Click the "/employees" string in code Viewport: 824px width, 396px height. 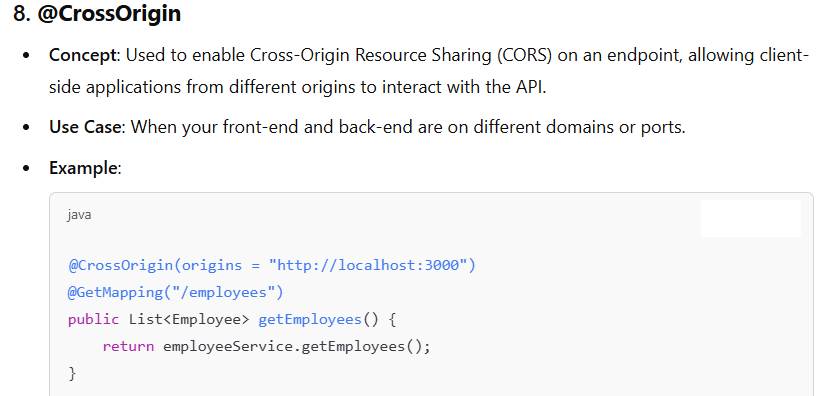[224, 292]
